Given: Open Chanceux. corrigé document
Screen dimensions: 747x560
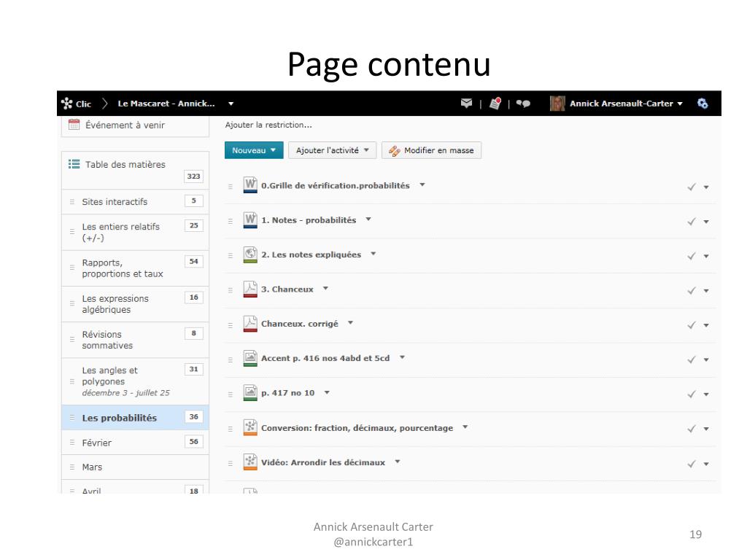Looking at the screenshot, I should point(300,324).
